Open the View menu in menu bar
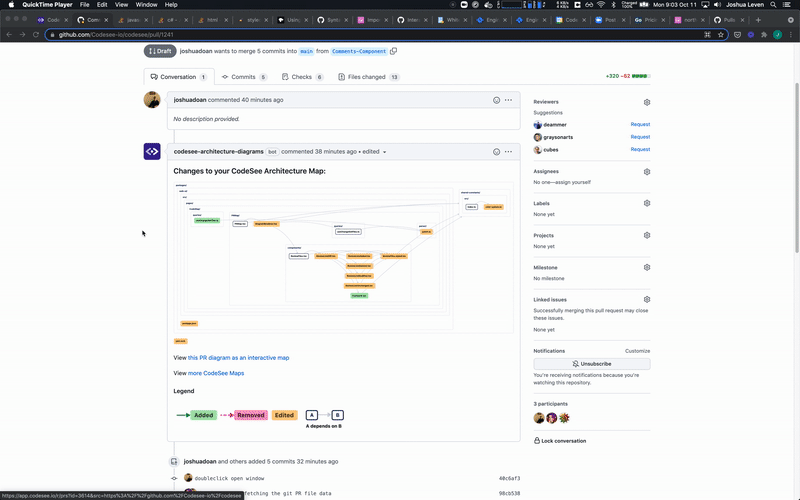Viewport: 800px width, 500px height. pos(121,5)
